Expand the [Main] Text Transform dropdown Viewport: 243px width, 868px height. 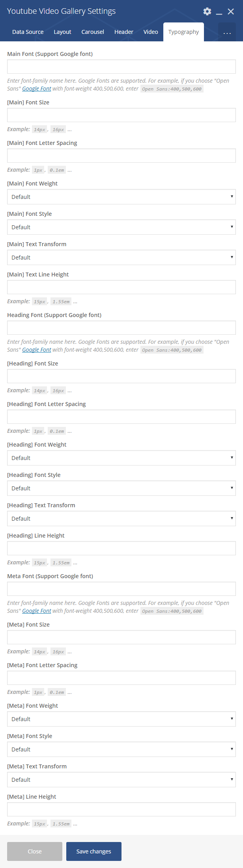tap(121, 258)
